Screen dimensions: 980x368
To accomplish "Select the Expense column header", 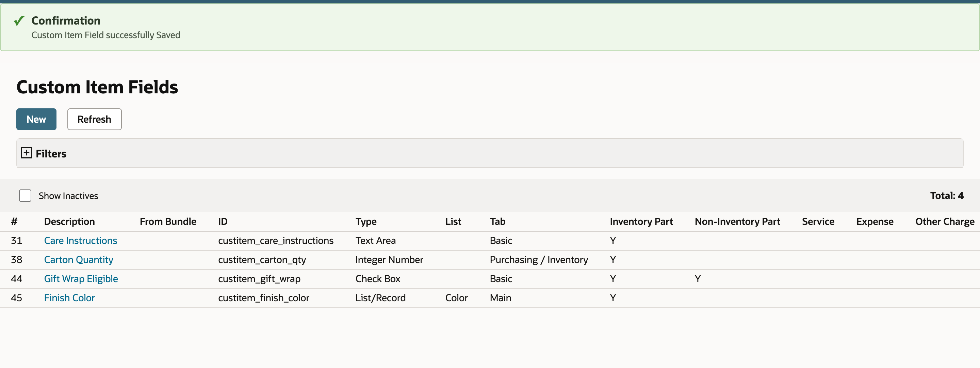I will 875,222.
